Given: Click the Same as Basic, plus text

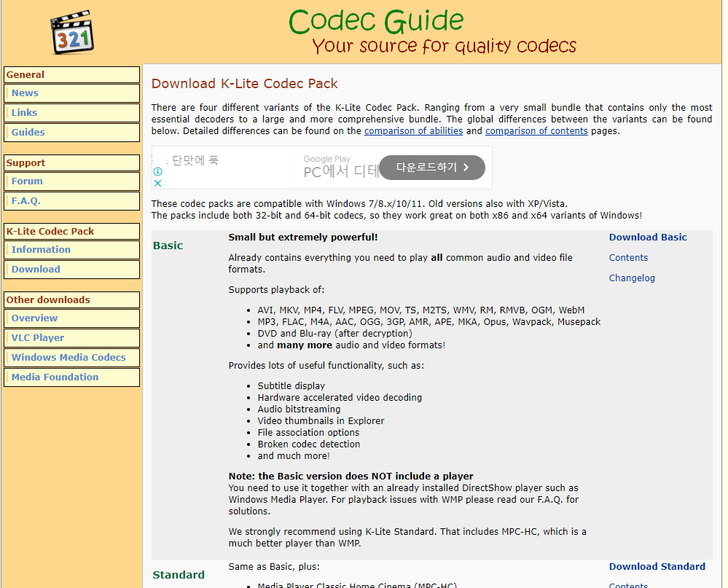Looking at the screenshot, I should tap(274, 567).
